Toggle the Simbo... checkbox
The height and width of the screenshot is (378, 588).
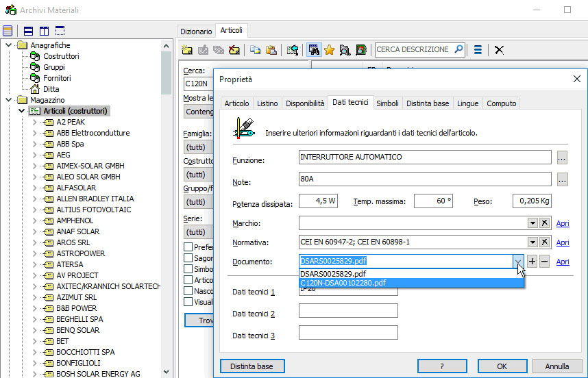pos(188,269)
